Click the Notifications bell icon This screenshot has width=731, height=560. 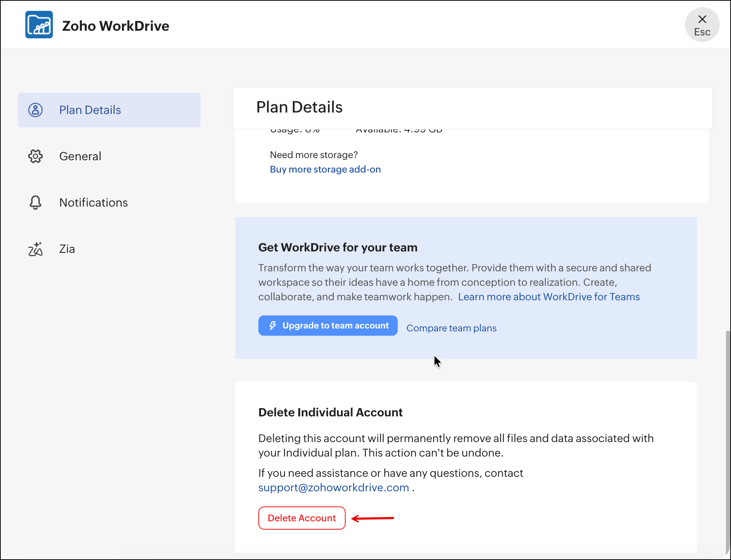click(35, 203)
